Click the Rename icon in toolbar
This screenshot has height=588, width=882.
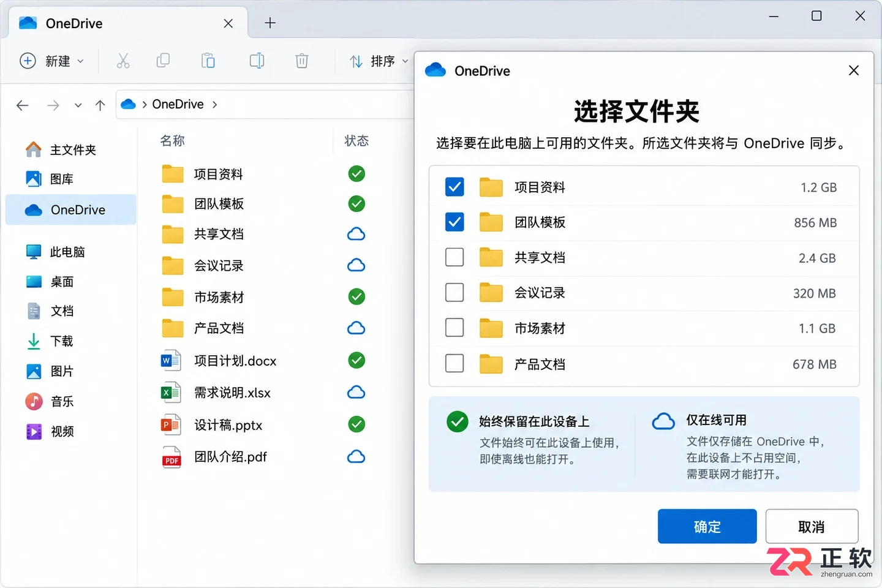coord(257,61)
